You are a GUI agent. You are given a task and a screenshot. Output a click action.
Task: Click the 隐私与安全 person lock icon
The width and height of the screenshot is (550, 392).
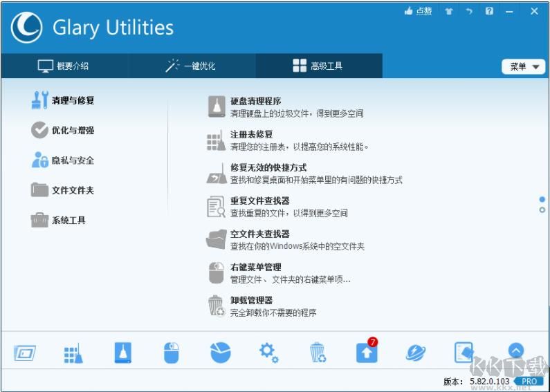click(39, 160)
